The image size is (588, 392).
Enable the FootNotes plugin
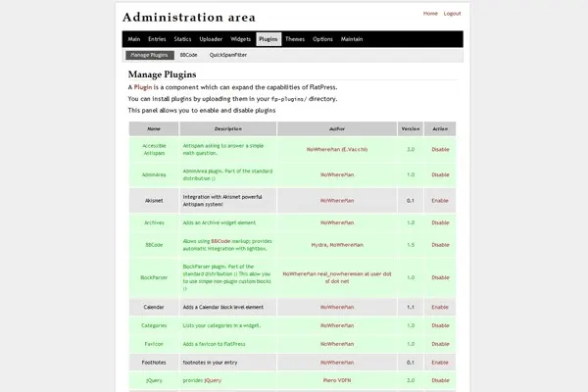(x=440, y=362)
